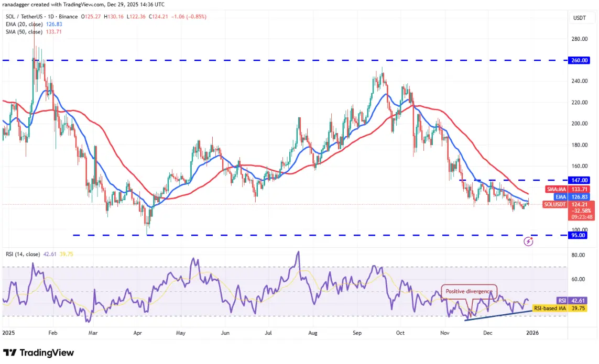Click the 1D interval in chart header
This screenshot has height=364, width=599.
click(x=50, y=16)
